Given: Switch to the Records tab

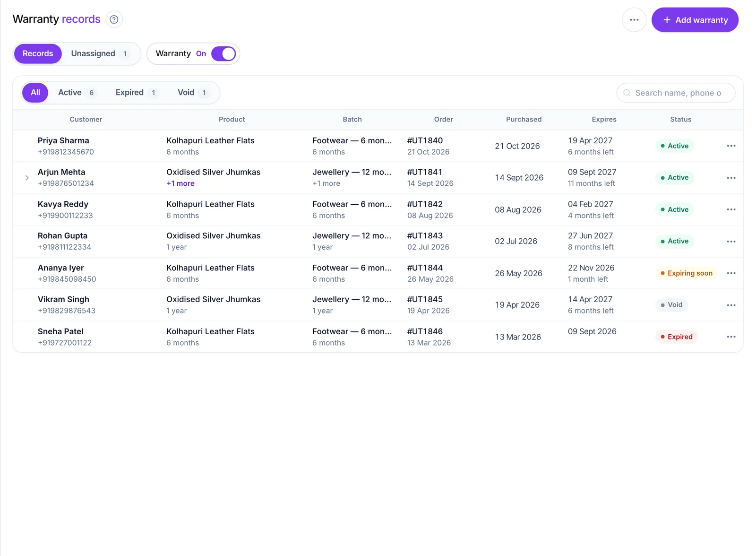Looking at the screenshot, I should 38,53.
